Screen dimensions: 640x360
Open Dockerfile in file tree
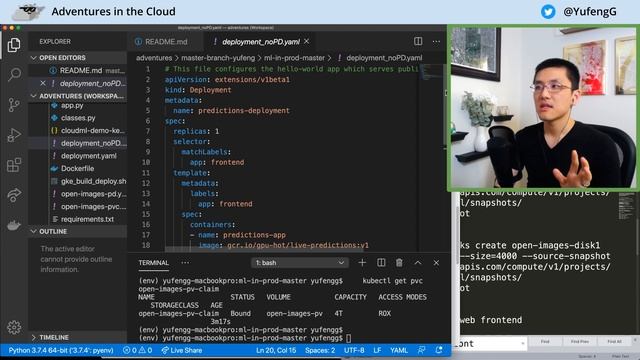click(x=78, y=169)
